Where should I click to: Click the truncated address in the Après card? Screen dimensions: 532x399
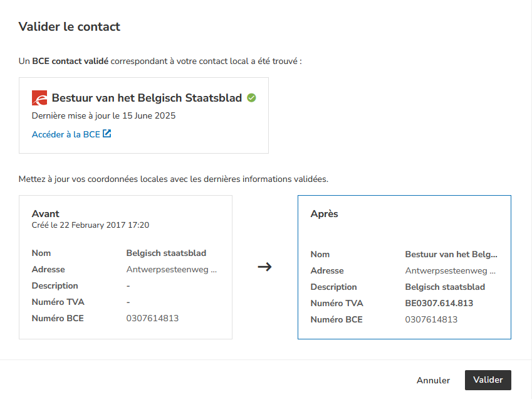(451, 271)
